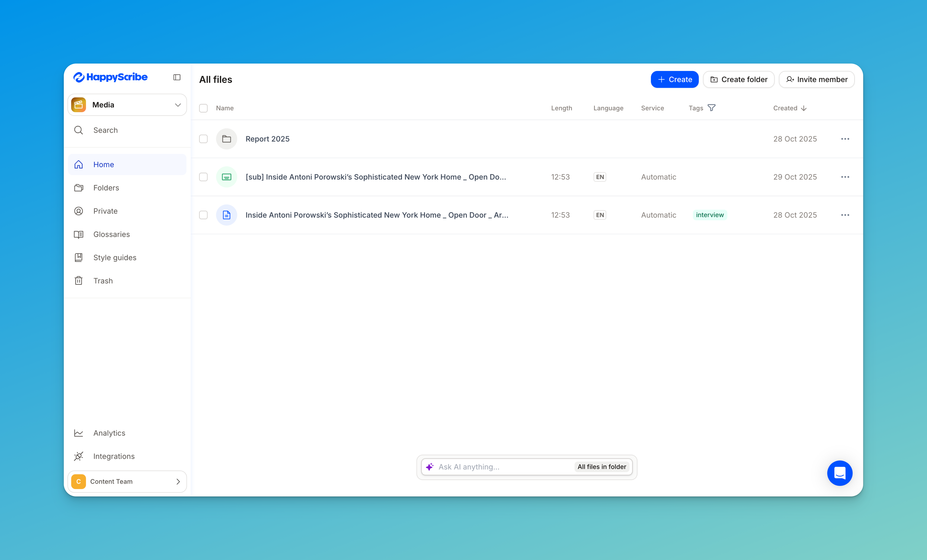
Task: Open the Report 2025 row options menu
Action: coord(845,139)
